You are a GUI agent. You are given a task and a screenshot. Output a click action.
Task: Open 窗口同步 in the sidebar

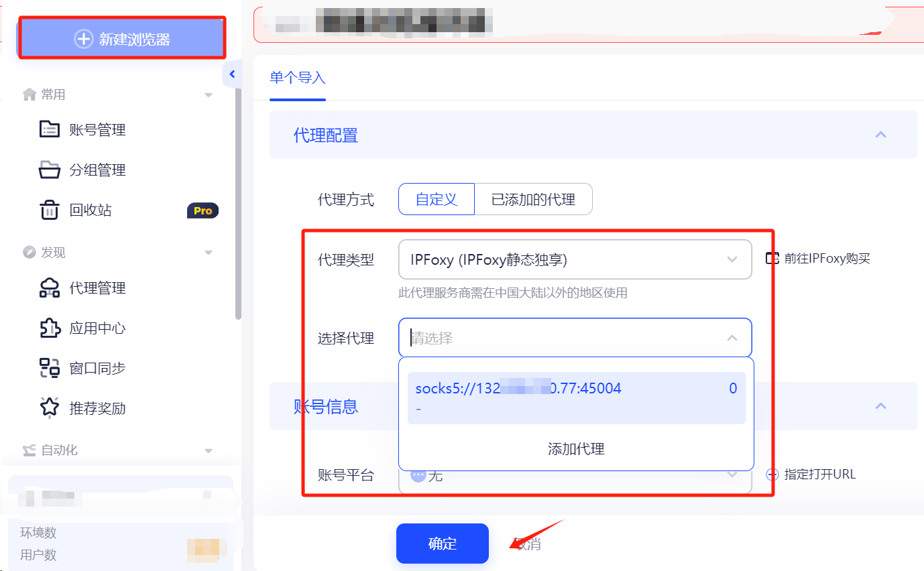pyautogui.click(x=83, y=369)
